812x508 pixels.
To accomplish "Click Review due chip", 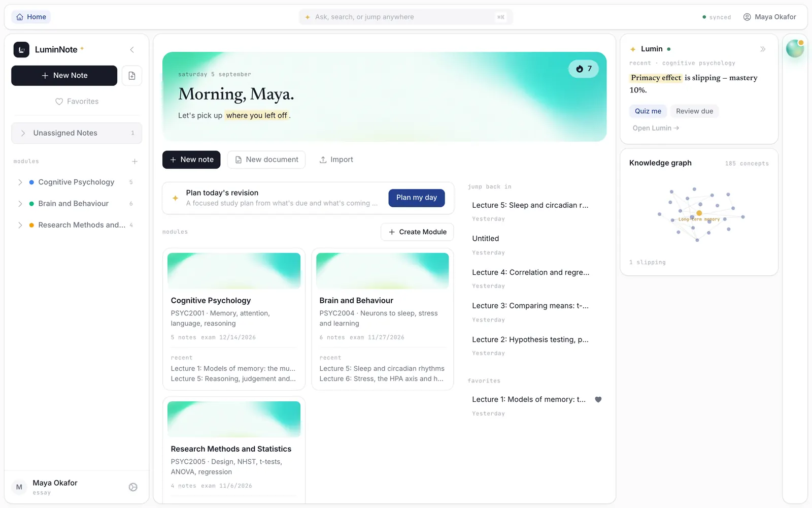I will 694,111.
